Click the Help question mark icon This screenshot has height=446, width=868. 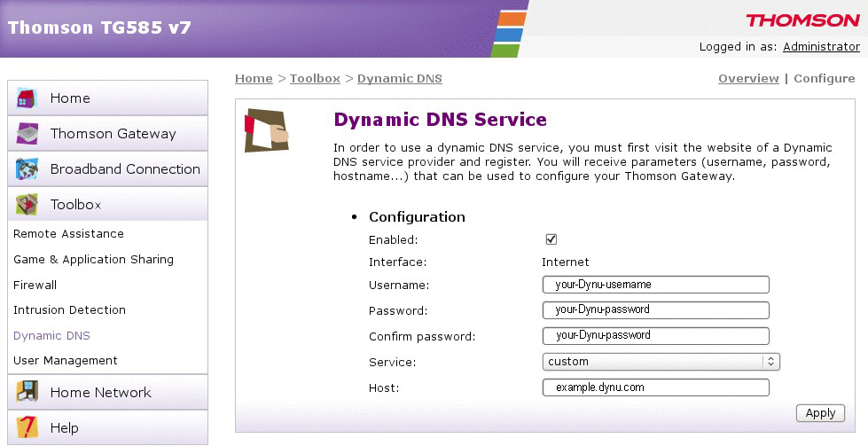pyautogui.click(x=27, y=427)
